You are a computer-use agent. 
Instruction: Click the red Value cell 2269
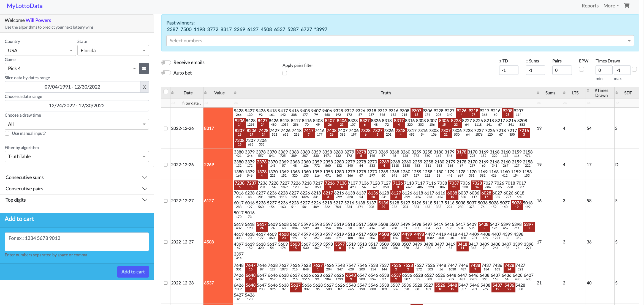click(218, 165)
